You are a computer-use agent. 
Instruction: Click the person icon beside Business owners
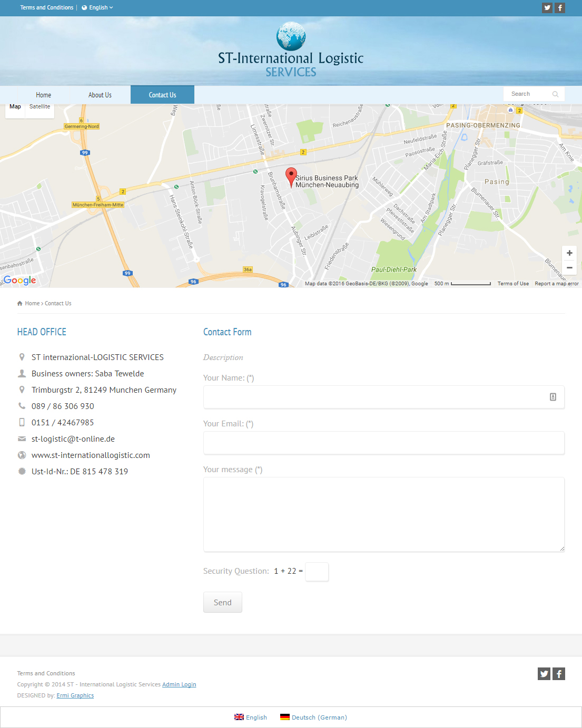pyautogui.click(x=22, y=373)
